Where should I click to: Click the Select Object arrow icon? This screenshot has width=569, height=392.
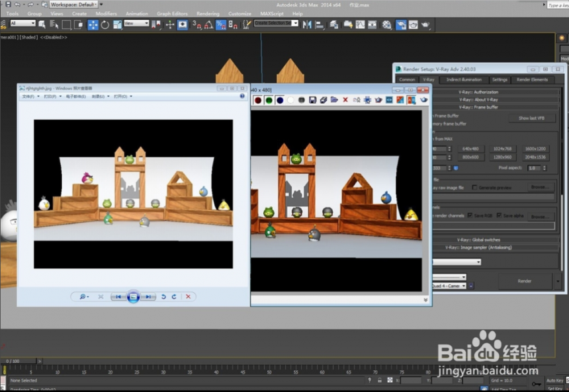tap(42, 24)
